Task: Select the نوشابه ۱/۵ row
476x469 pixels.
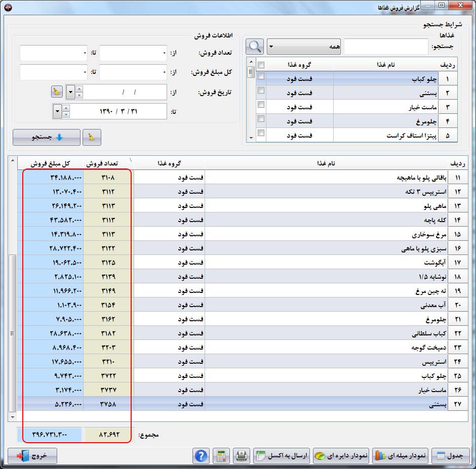Action: coord(243,277)
